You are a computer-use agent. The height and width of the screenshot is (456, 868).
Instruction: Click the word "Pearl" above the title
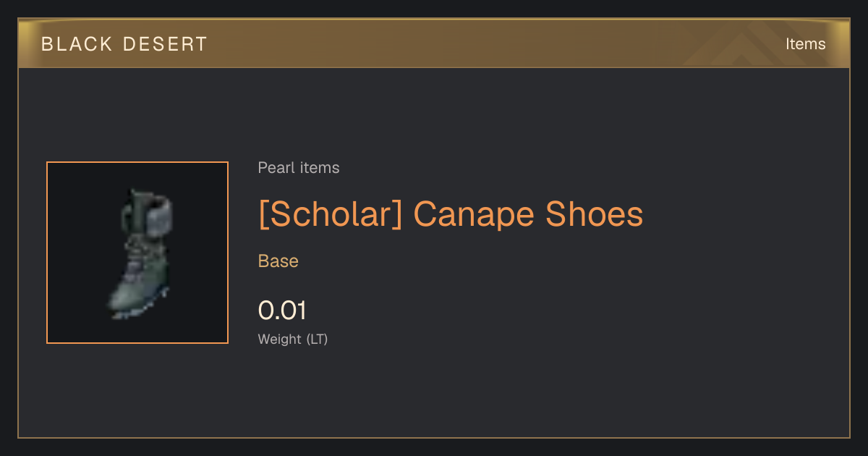pyautogui.click(x=274, y=168)
